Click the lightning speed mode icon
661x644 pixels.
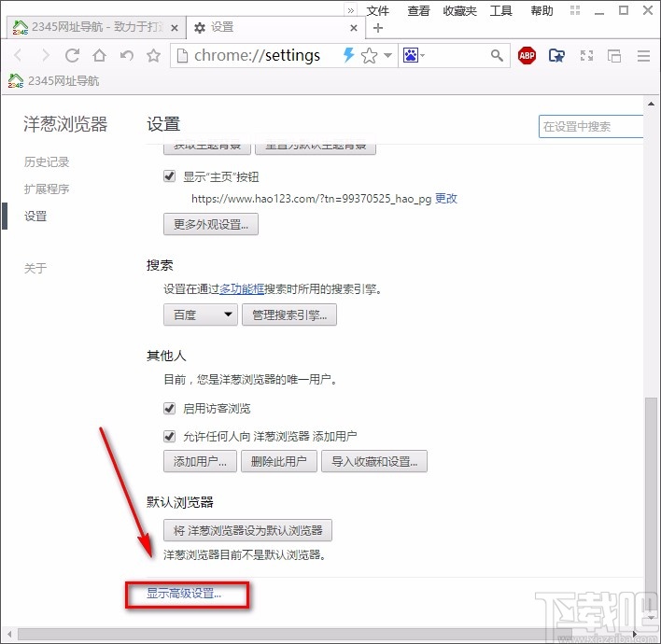(348, 55)
